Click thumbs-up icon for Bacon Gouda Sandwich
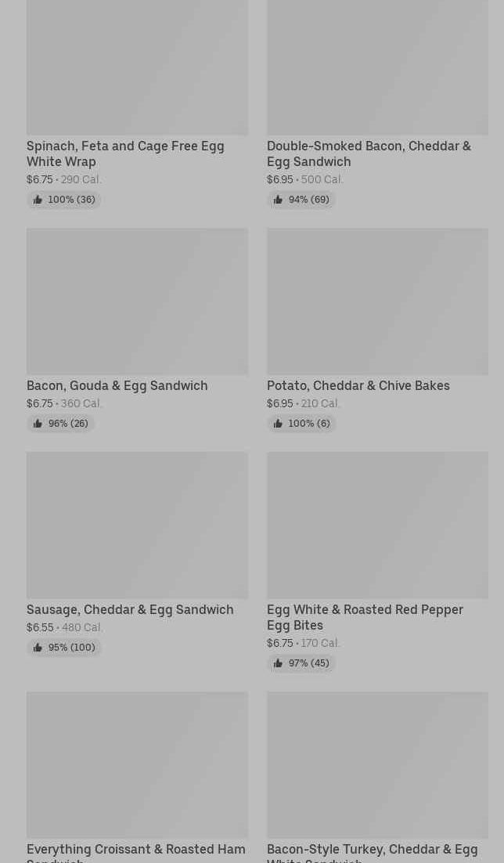The image size is (504, 863). tap(38, 424)
